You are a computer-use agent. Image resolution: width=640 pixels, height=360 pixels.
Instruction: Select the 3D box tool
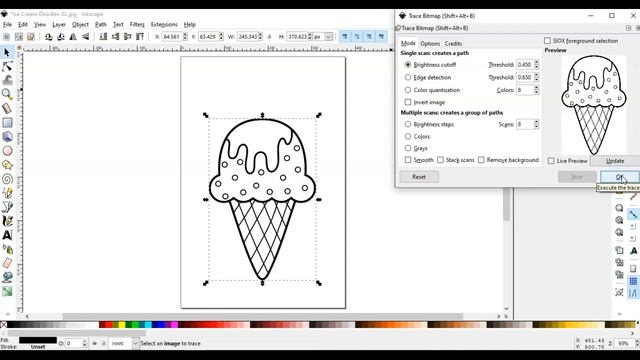pos(7,137)
